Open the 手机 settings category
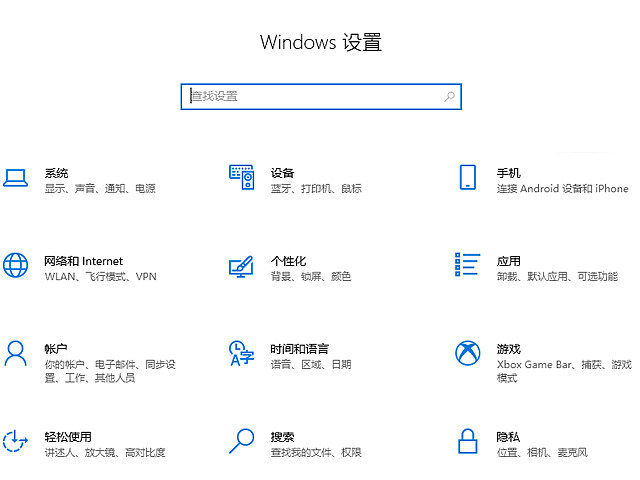The width and height of the screenshot is (640, 480). point(509,173)
